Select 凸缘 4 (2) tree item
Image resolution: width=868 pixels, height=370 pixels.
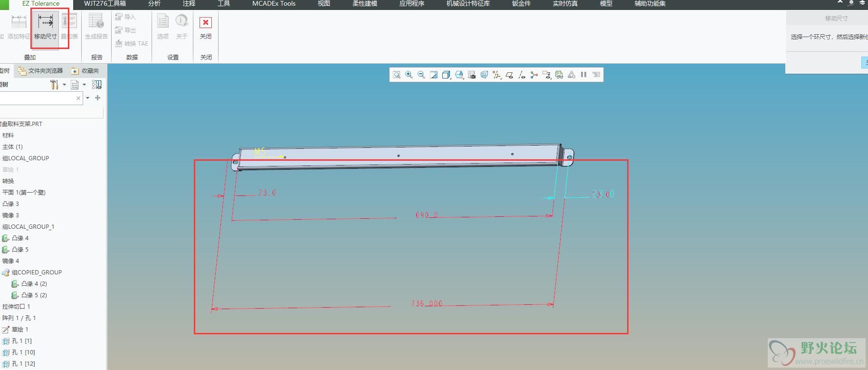coord(29,284)
